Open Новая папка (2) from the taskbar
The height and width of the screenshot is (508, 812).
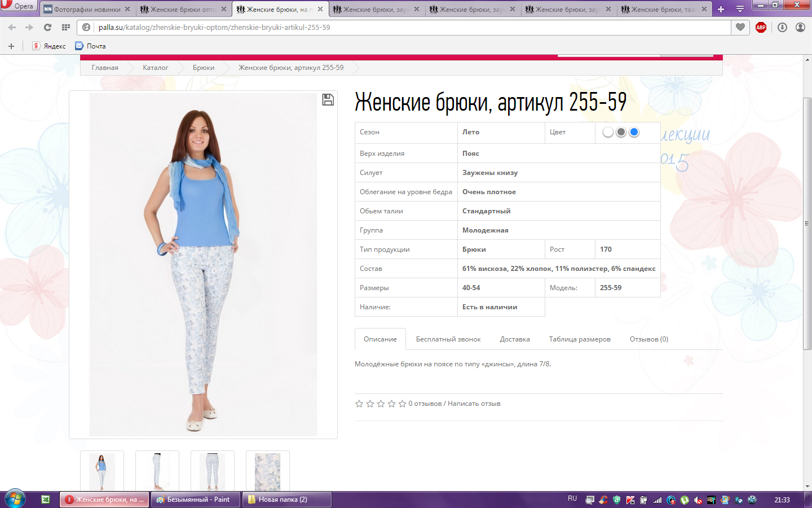tap(286, 500)
